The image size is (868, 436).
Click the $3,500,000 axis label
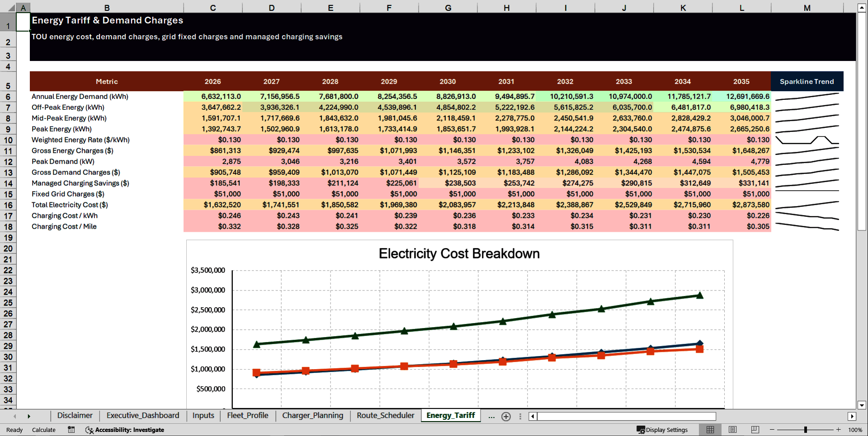click(x=208, y=270)
